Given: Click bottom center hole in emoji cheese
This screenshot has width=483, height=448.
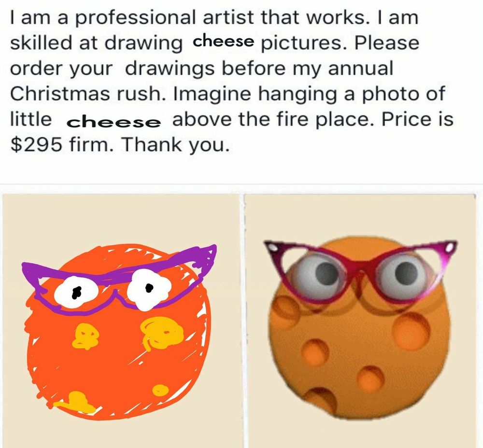Looking at the screenshot, I should (370, 378).
